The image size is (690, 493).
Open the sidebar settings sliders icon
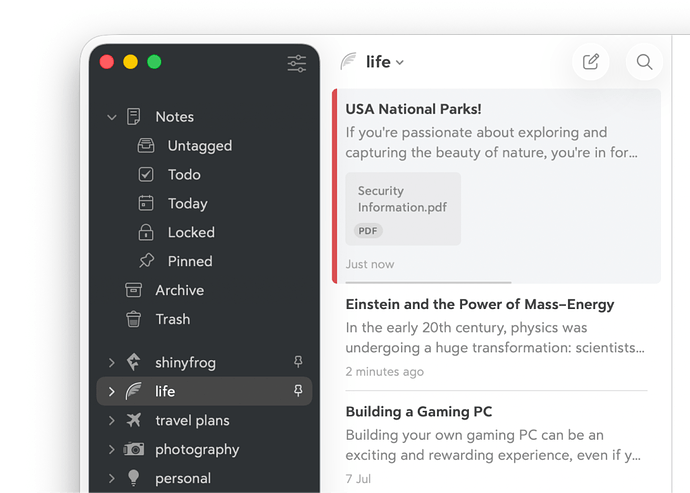point(297,63)
